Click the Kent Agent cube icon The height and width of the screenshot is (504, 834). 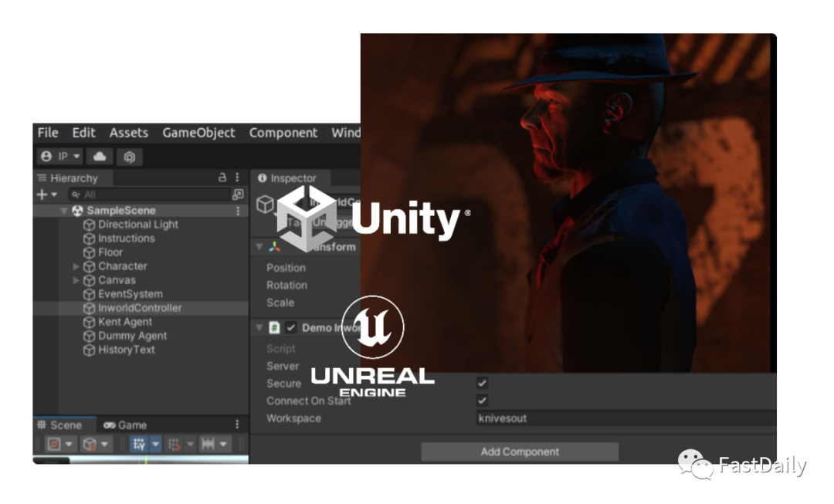(89, 322)
